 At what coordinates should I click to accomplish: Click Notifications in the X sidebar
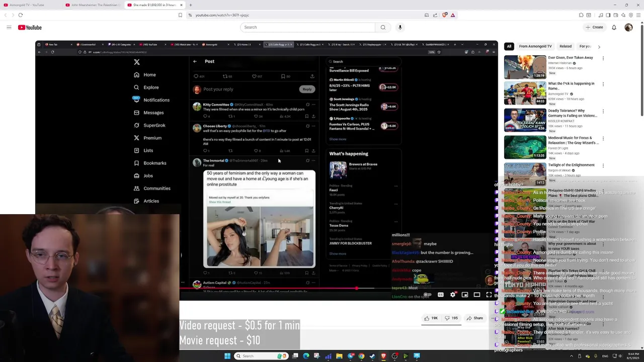coord(151,100)
